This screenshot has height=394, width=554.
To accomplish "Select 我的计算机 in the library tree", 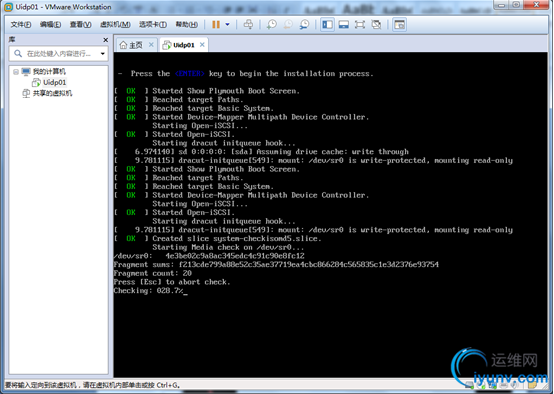I will coord(49,71).
